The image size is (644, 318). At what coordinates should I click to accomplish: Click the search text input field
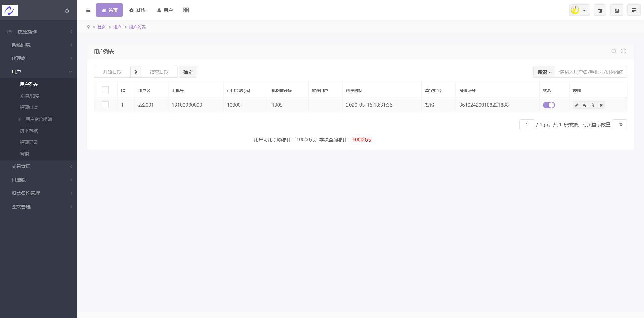591,72
